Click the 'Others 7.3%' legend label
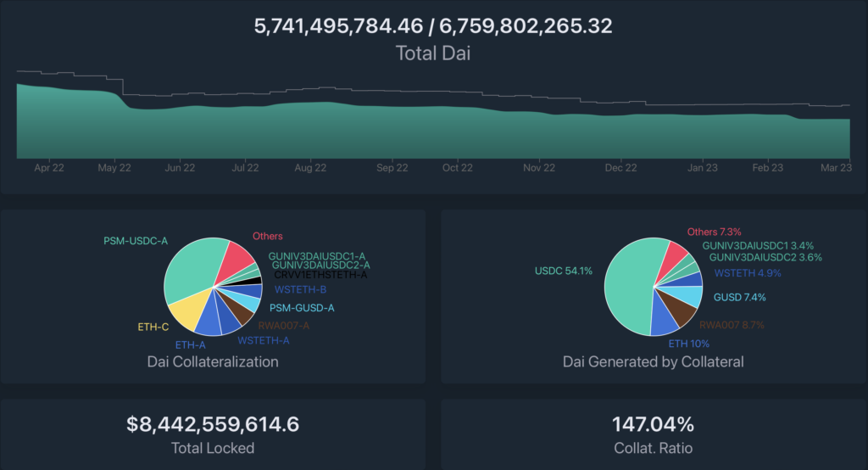The width and height of the screenshot is (868, 470). [x=715, y=232]
